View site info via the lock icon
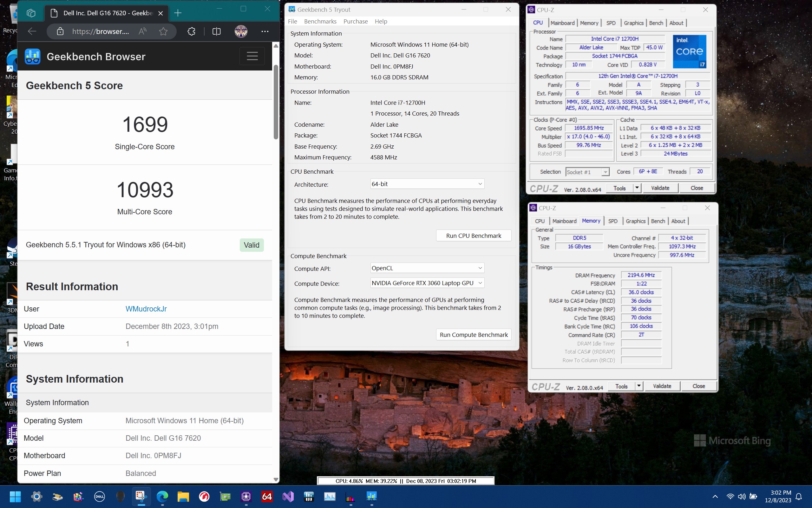The image size is (812, 508). click(60, 31)
